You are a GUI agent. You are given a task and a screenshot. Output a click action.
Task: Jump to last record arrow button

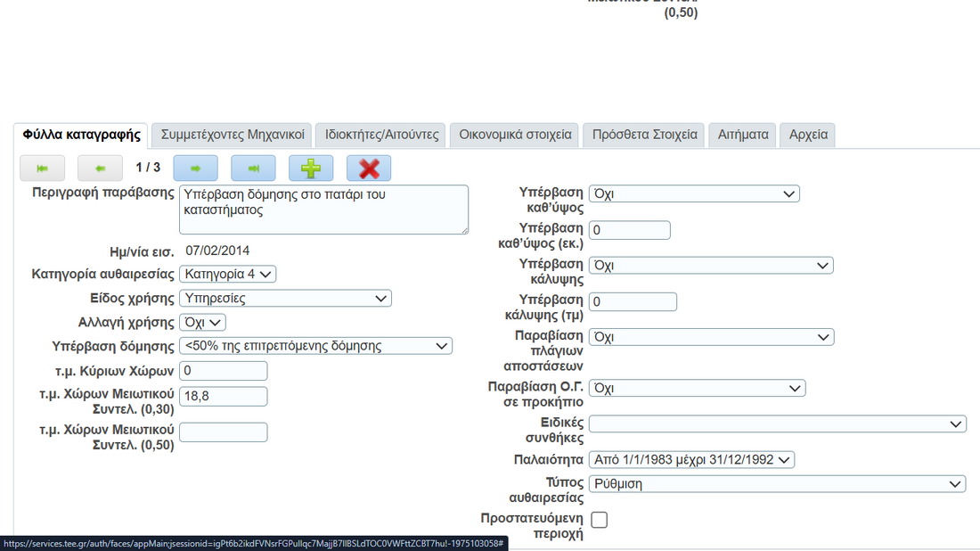click(253, 168)
